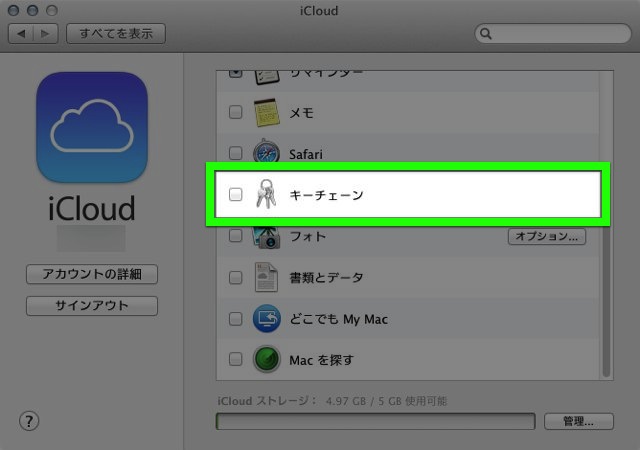Toggle the Safari sync checkbox

click(236, 154)
